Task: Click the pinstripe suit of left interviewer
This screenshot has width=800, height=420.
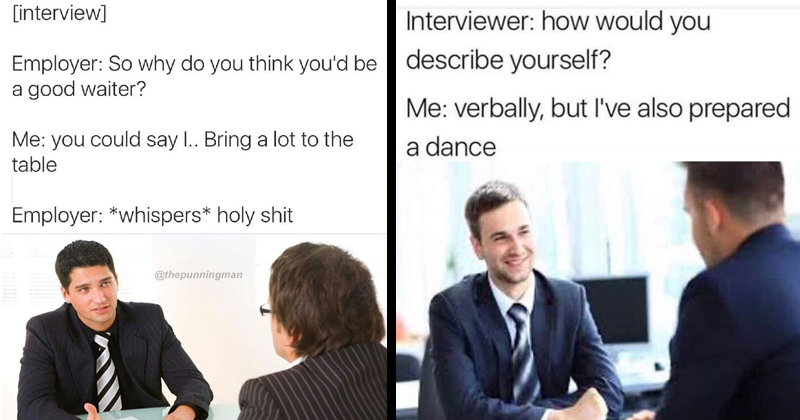Action: 312,384
